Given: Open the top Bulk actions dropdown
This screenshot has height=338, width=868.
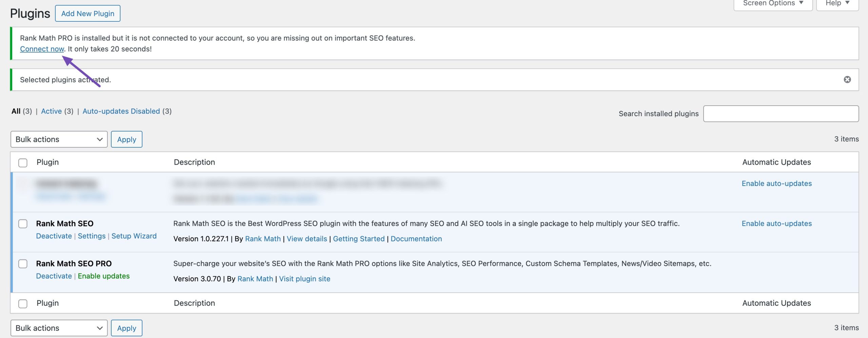Looking at the screenshot, I should pos(59,139).
